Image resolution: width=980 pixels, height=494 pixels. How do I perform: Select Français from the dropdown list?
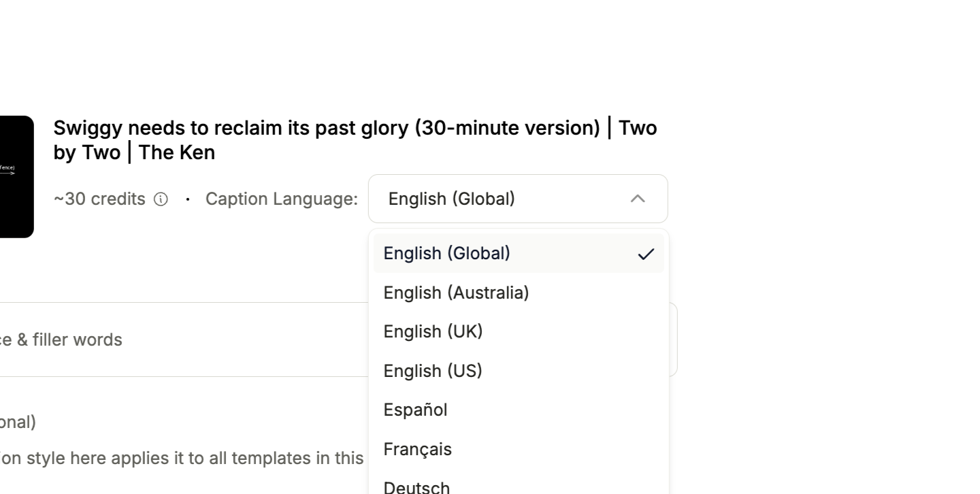pyautogui.click(x=519, y=449)
